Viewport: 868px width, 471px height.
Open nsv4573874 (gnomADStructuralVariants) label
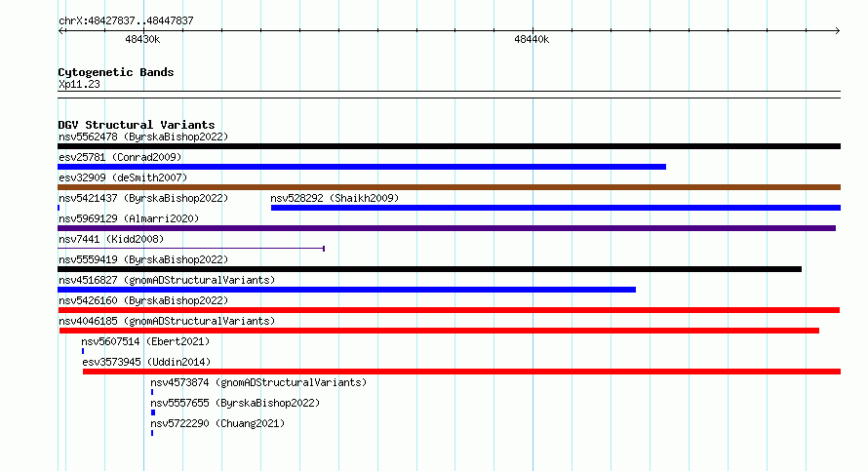258,382
